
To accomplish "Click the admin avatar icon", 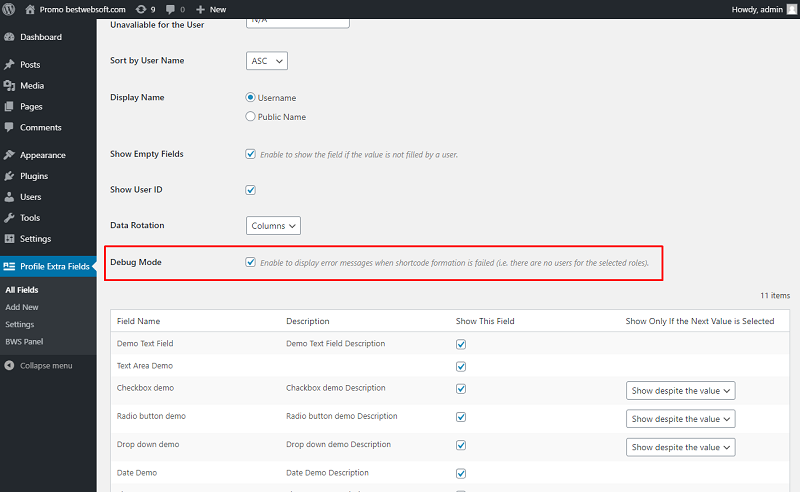I will [791, 9].
